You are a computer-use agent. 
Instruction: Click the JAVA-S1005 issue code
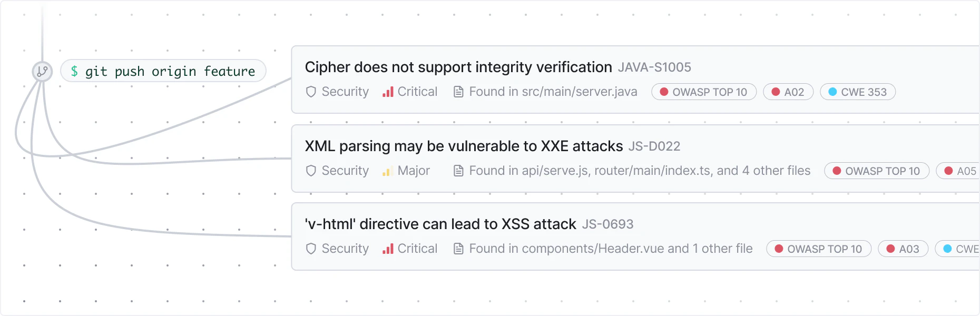654,67
